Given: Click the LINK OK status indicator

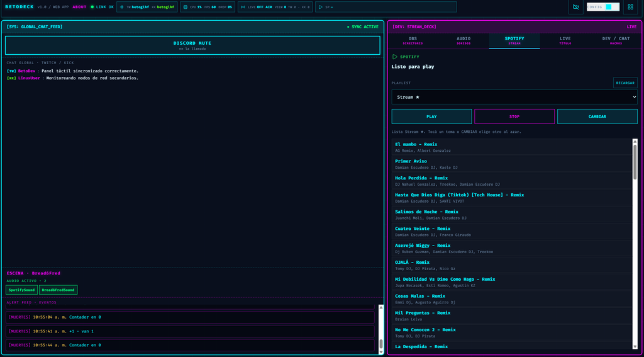Looking at the screenshot, I should (103, 7).
